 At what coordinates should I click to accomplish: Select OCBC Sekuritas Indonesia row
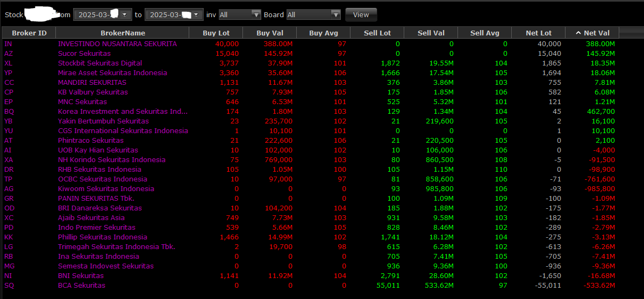click(x=311, y=179)
